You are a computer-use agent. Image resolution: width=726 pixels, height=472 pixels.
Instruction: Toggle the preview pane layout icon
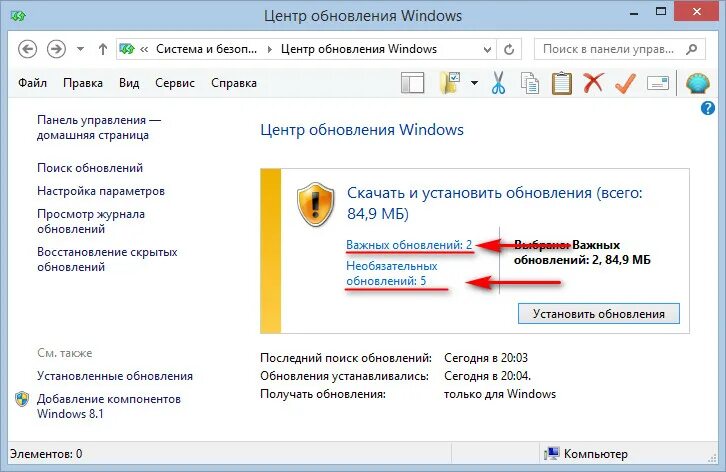tap(412, 83)
